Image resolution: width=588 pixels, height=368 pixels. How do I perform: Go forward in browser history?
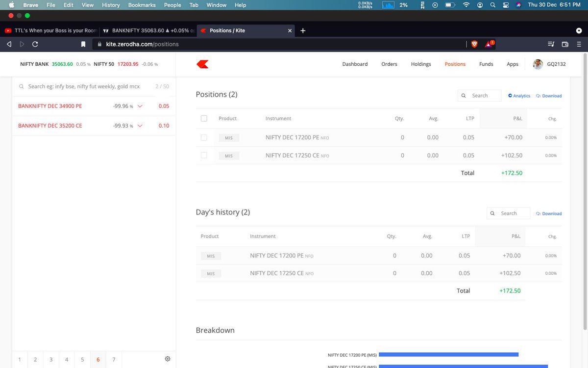(x=22, y=44)
